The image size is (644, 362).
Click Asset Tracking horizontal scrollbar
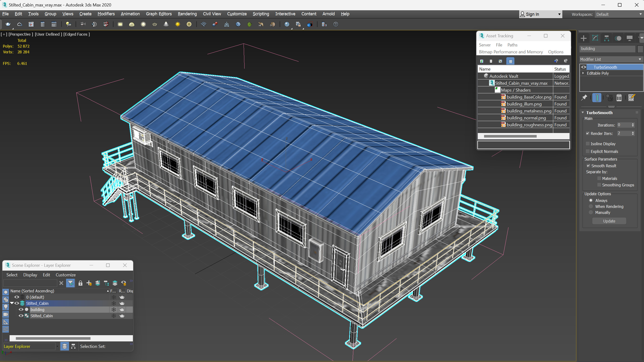[510, 136]
